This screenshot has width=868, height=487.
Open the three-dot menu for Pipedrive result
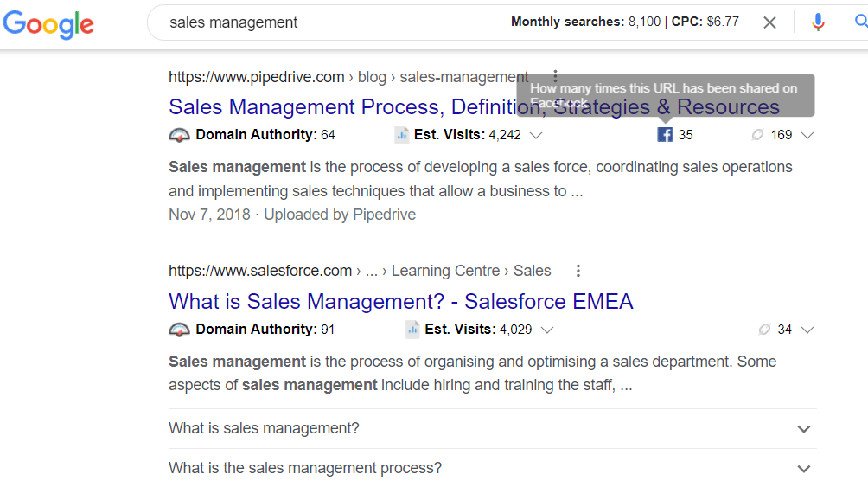pyautogui.click(x=555, y=76)
